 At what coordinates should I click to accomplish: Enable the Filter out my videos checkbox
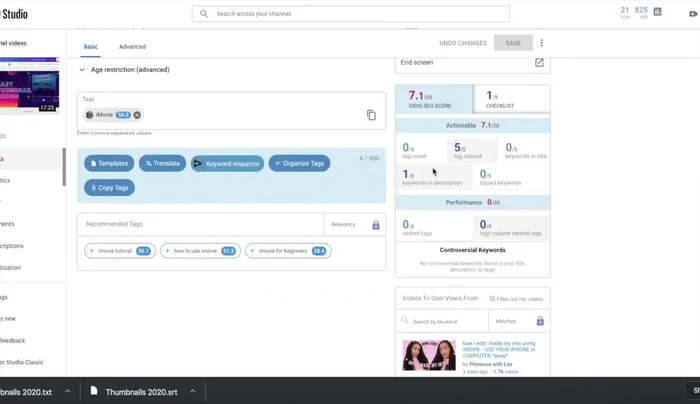(493, 299)
